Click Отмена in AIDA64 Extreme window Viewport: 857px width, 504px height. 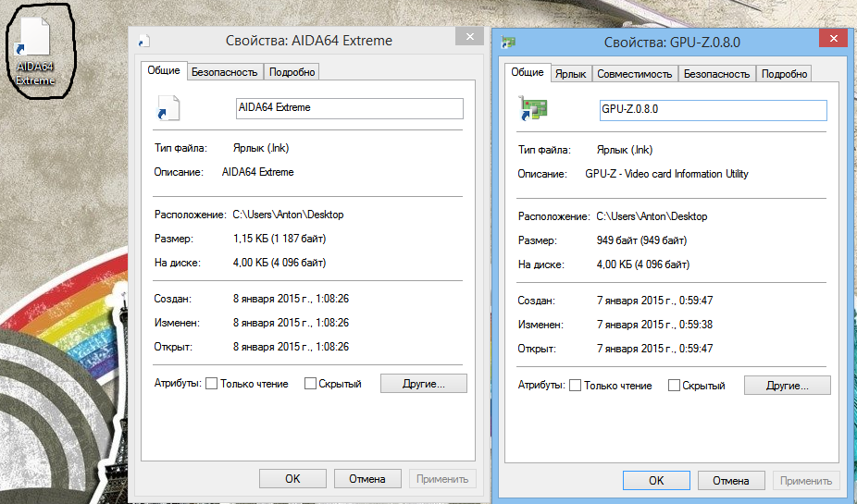367,479
